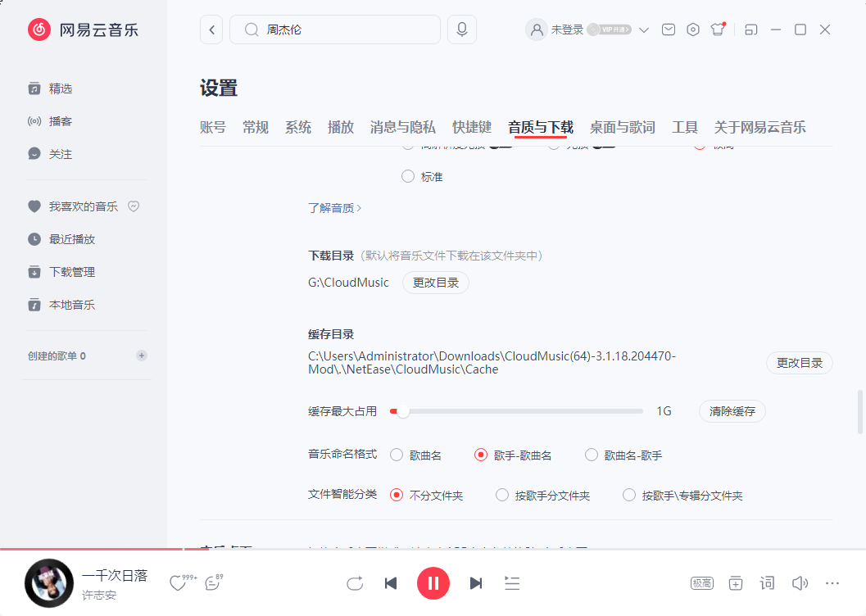866x616 pixels.
Task: Show lyrics with the 词 icon
Action: [767, 583]
